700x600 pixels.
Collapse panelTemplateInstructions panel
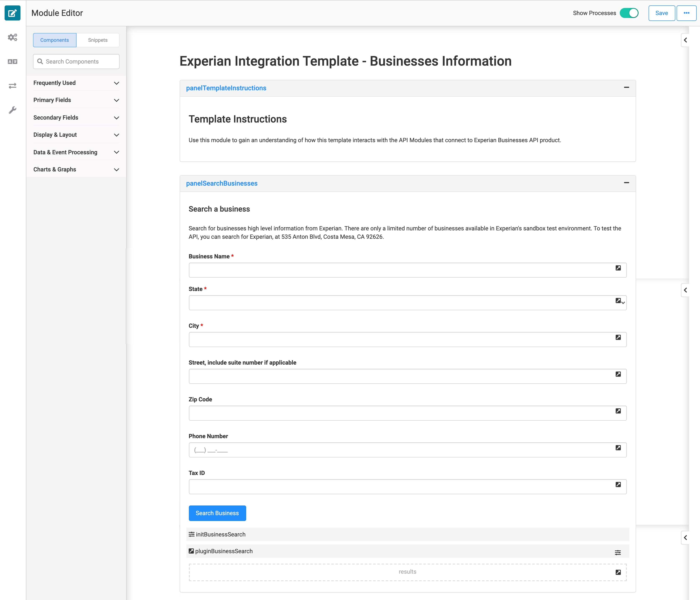click(x=626, y=88)
